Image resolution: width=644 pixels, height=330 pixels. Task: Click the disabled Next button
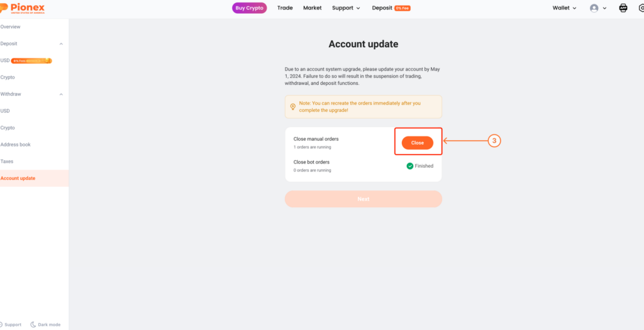tap(364, 199)
